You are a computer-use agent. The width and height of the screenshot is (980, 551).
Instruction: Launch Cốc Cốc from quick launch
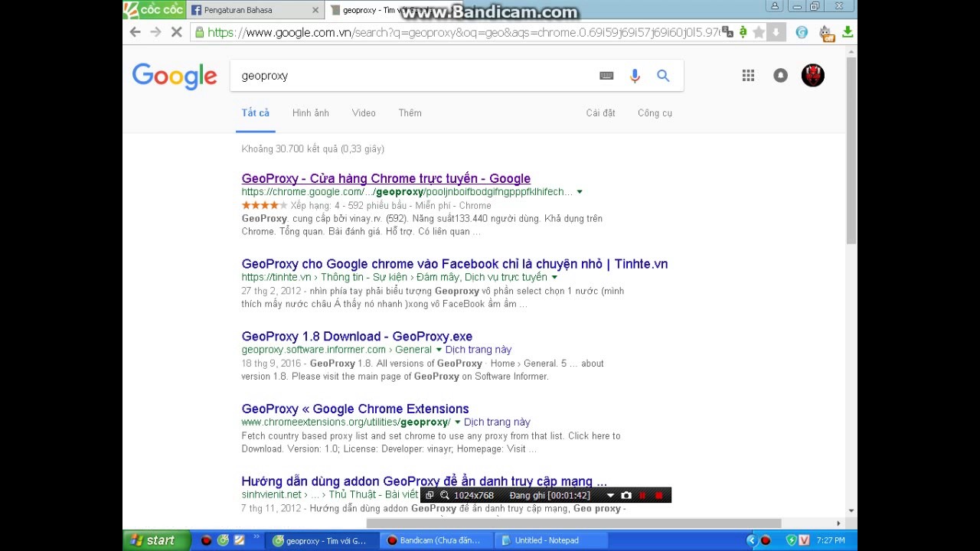pyautogui.click(x=223, y=540)
